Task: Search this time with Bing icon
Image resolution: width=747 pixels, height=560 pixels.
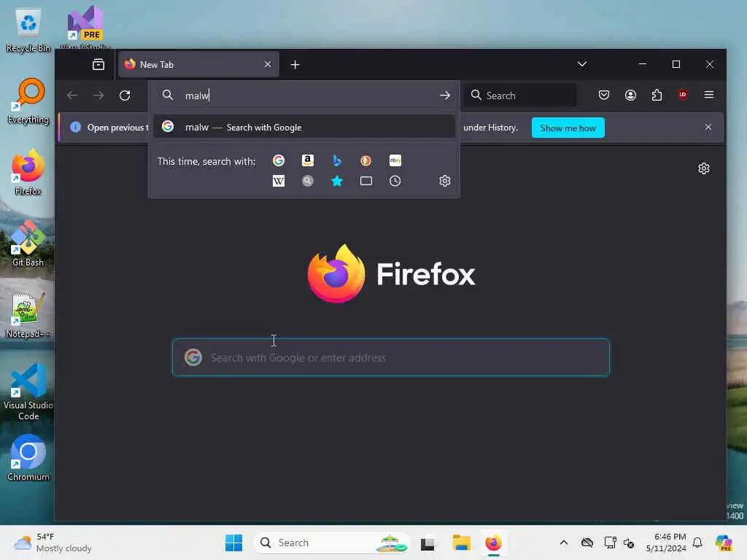Action: pos(337,161)
